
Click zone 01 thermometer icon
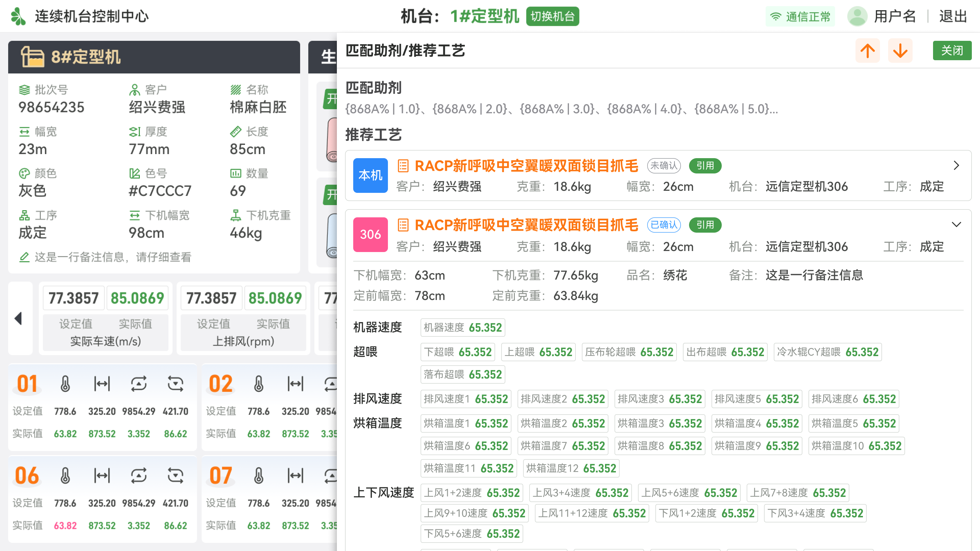[65, 384]
